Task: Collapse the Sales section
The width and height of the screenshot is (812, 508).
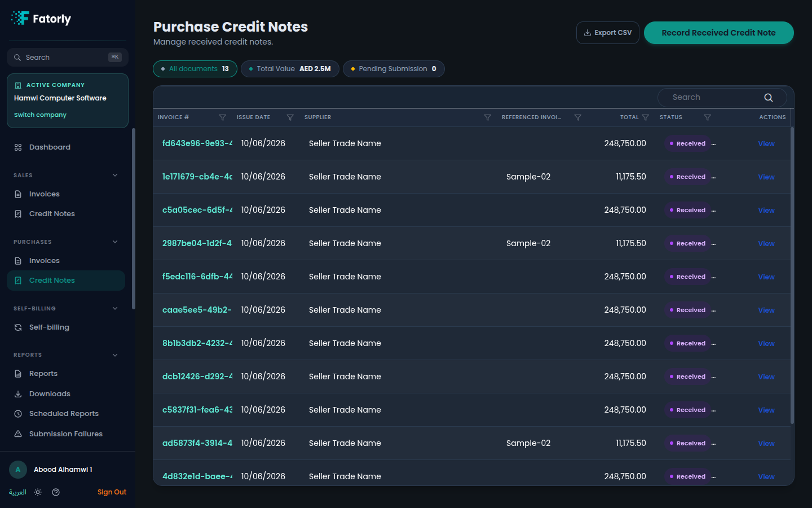Action: (x=115, y=176)
